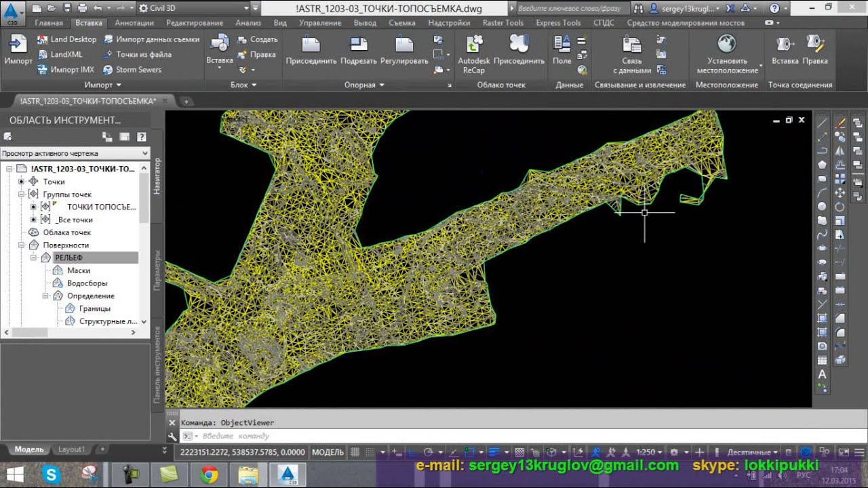This screenshot has width=868, height=488.
Task: Click Точки из файла button
Action: pos(143,54)
